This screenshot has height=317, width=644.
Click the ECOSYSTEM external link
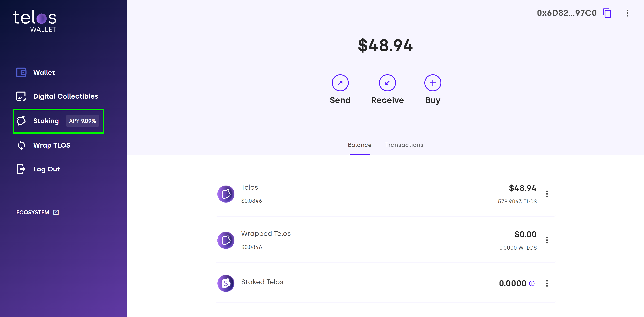pos(37,212)
